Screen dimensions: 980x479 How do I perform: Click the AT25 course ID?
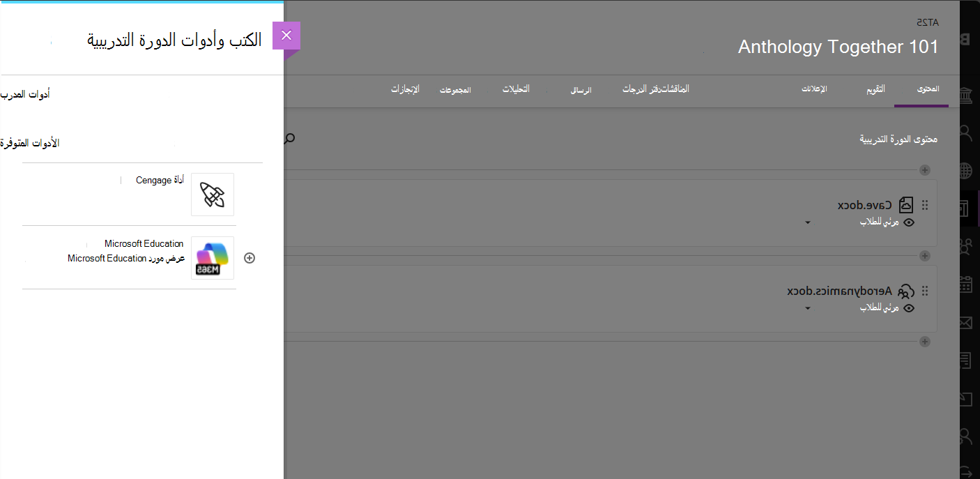(929, 22)
